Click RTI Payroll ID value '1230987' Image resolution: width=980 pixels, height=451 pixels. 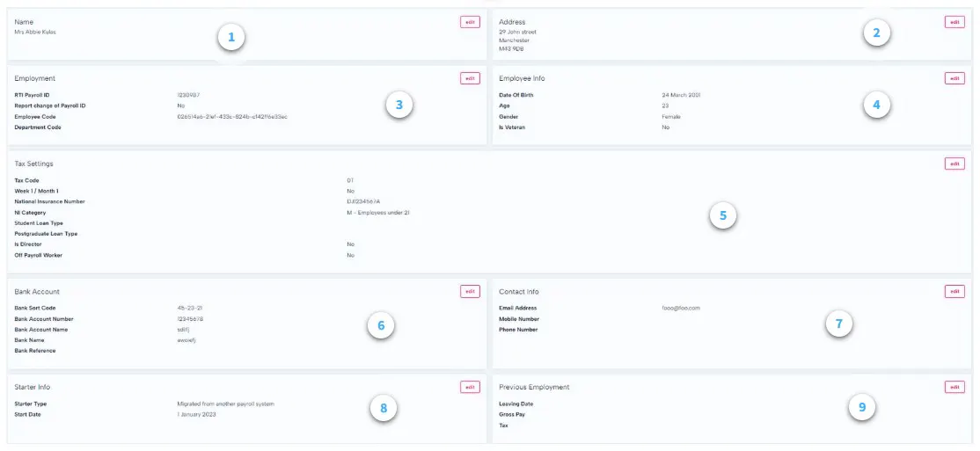pyautogui.click(x=188, y=95)
